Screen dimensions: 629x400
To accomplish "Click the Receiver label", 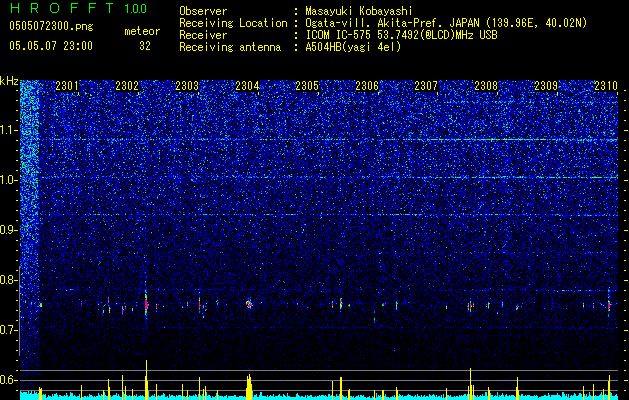I will (203, 35).
